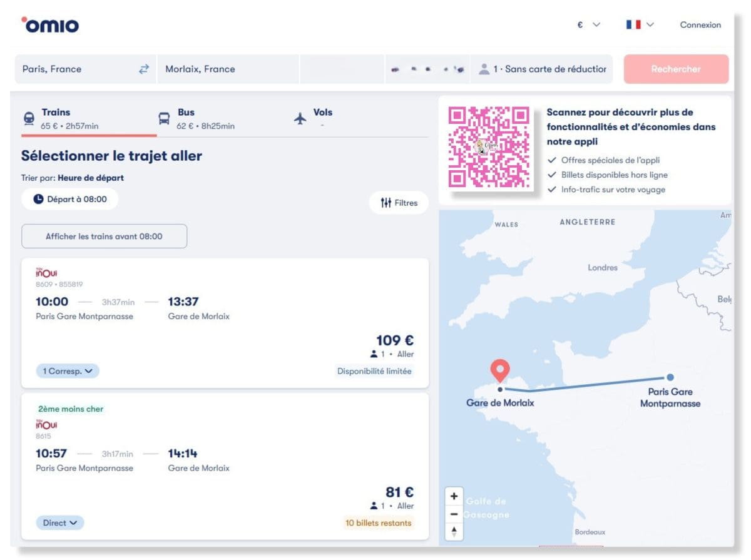
Task: Open the Départ à 08:00 time selector
Action: (x=69, y=199)
